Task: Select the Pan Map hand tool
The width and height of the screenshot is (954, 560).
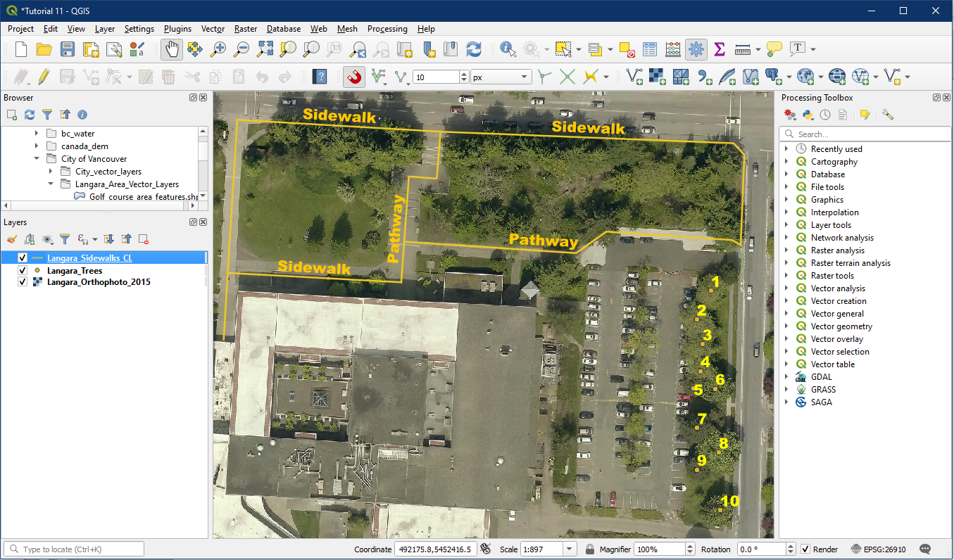Action: 172,49
